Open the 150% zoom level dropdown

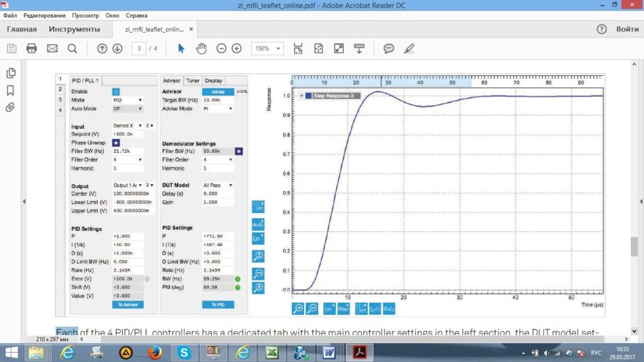(279, 48)
